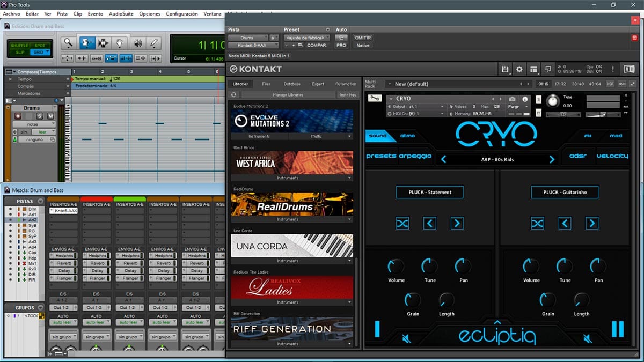Adjust the CRYO master Tune knob
Image resolution: width=644 pixels, height=362 pixels.
pyautogui.click(x=552, y=101)
